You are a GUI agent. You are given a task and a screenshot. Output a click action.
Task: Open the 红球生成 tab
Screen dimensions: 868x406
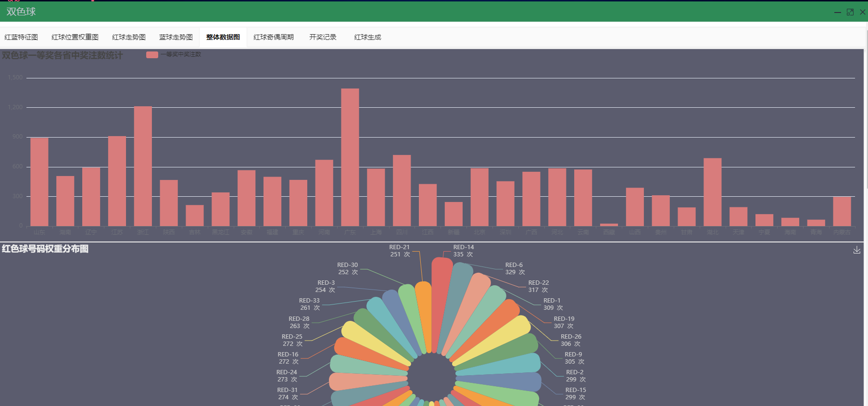click(367, 37)
